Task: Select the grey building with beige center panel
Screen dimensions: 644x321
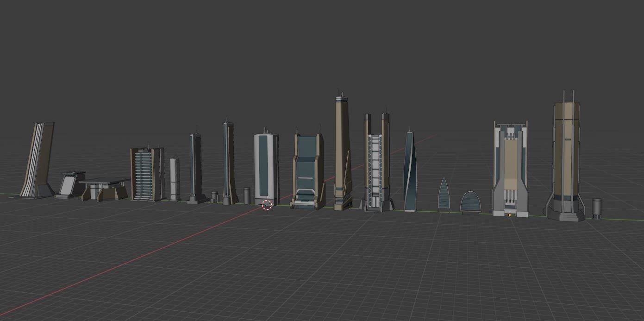Action: click(510, 169)
